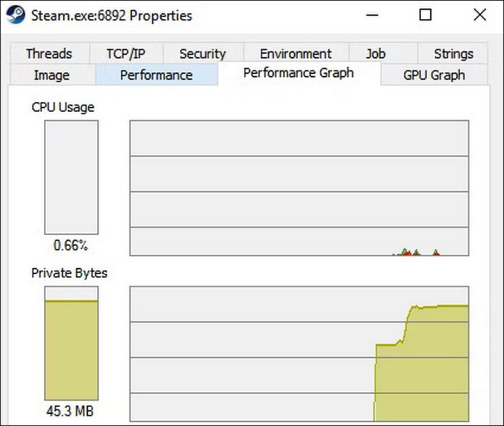Click the 0.66% CPU usage label

71,246
